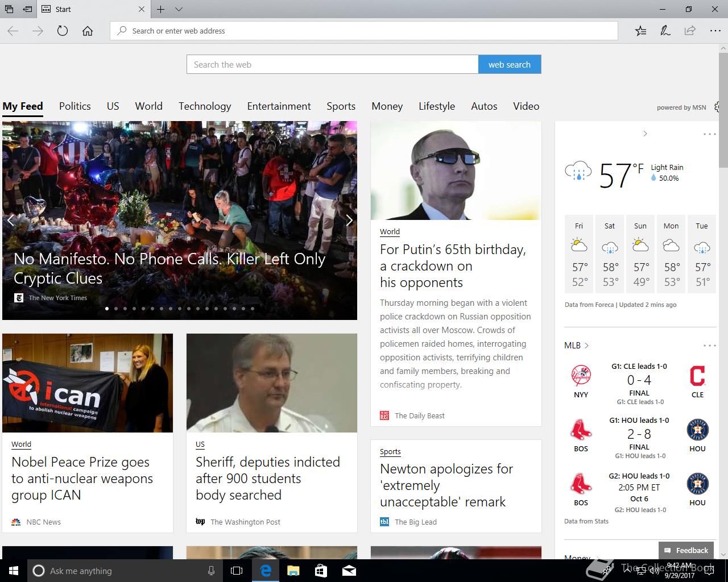The image size is (728, 582).
Task: Open the Lifestyle tab
Action: [437, 106]
